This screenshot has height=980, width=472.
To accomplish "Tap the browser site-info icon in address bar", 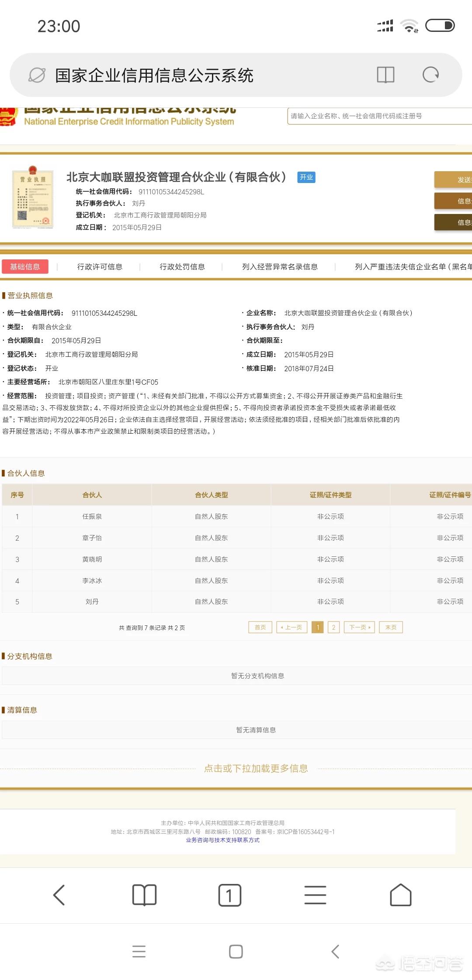I will pos(37,75).
